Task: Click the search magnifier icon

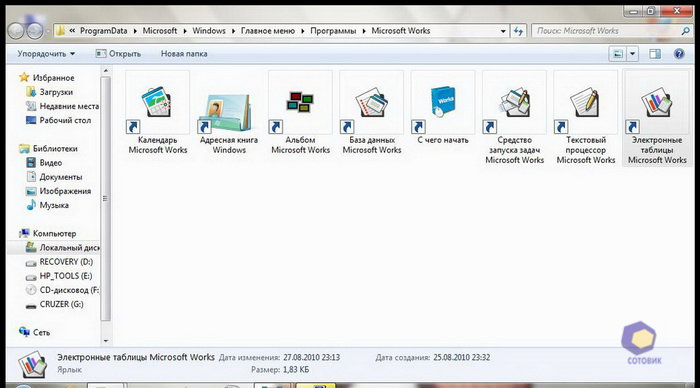Action: point(685,31)
